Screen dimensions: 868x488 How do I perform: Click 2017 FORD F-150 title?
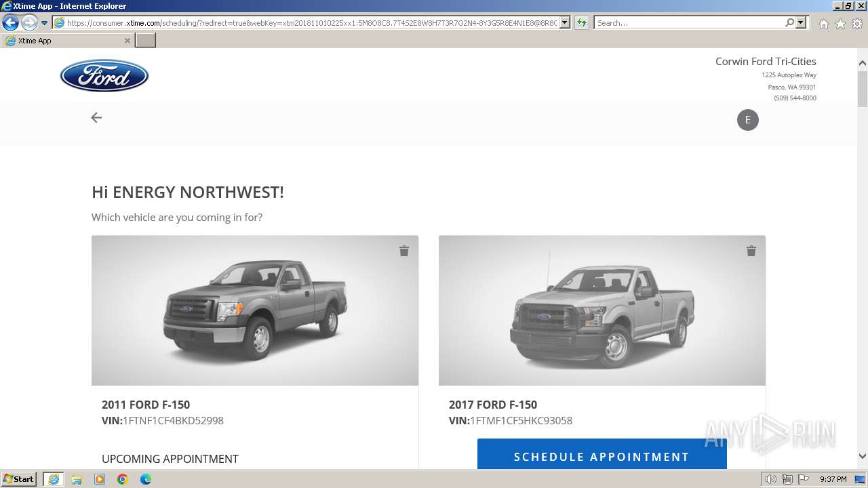(x=493, y=405)
